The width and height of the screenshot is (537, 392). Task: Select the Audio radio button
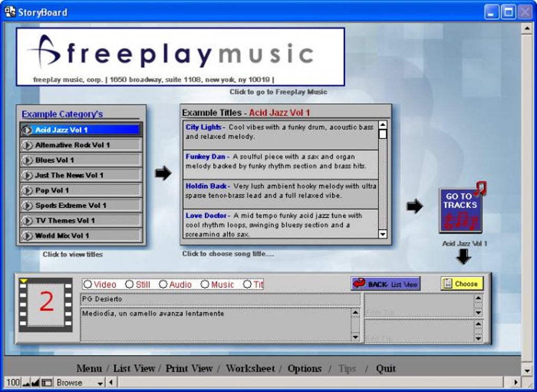tap(163, 285)
